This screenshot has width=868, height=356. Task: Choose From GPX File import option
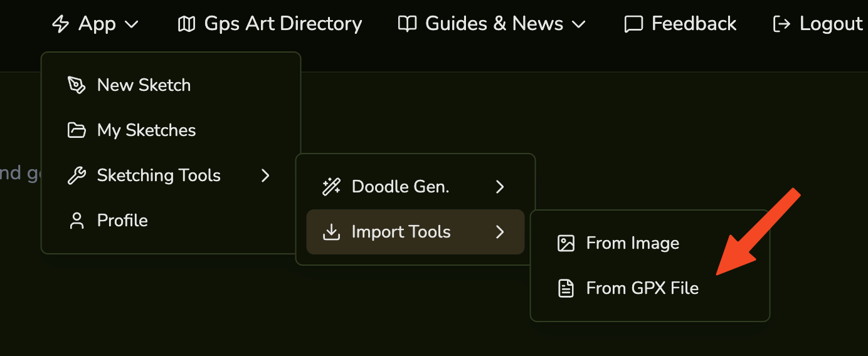(650, 288)
